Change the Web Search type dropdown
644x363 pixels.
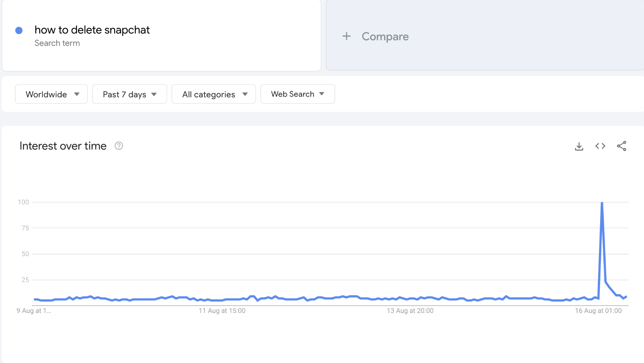(297, 94)
